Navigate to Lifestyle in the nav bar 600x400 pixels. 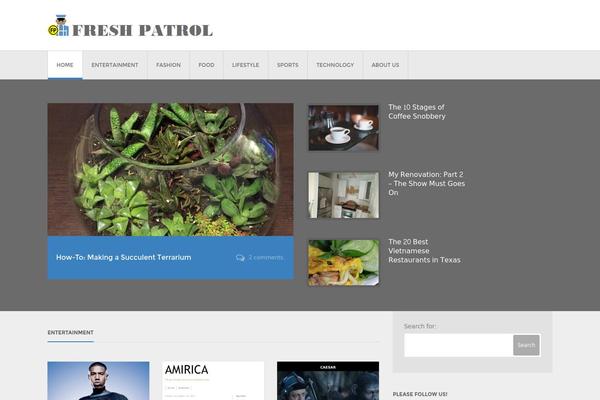[246, 65]
